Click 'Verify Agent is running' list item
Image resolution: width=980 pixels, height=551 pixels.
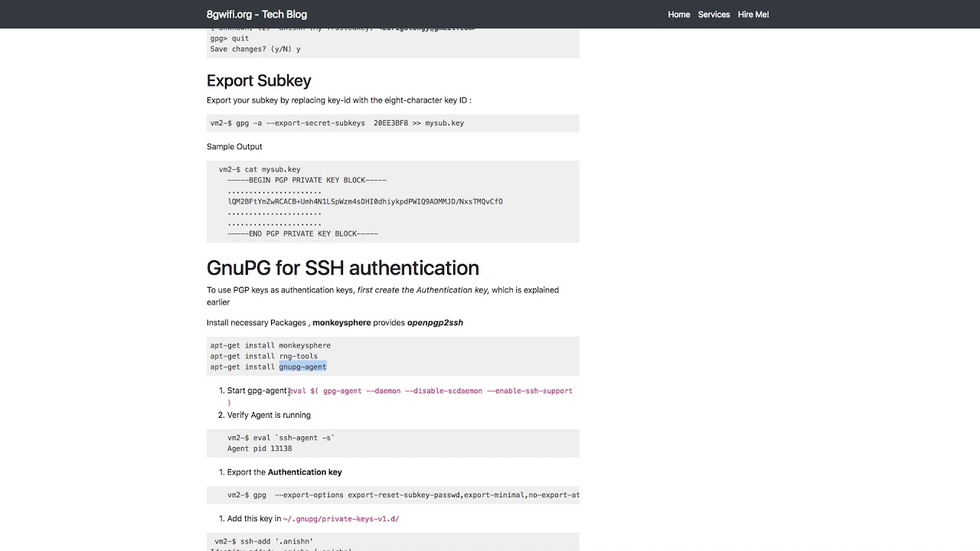pos(269,415)
